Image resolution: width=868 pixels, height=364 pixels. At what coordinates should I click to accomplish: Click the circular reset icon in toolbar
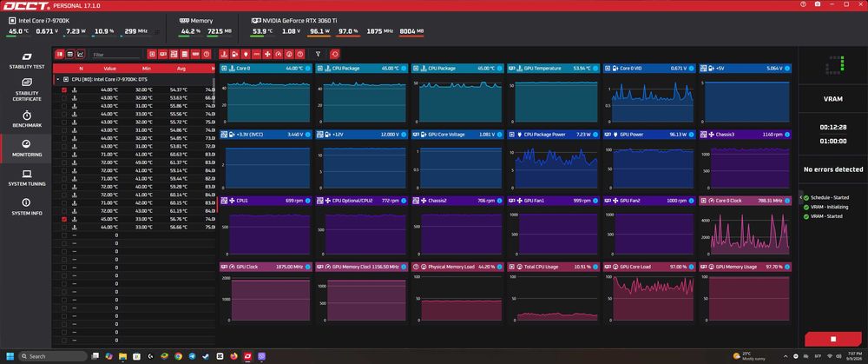334,54
